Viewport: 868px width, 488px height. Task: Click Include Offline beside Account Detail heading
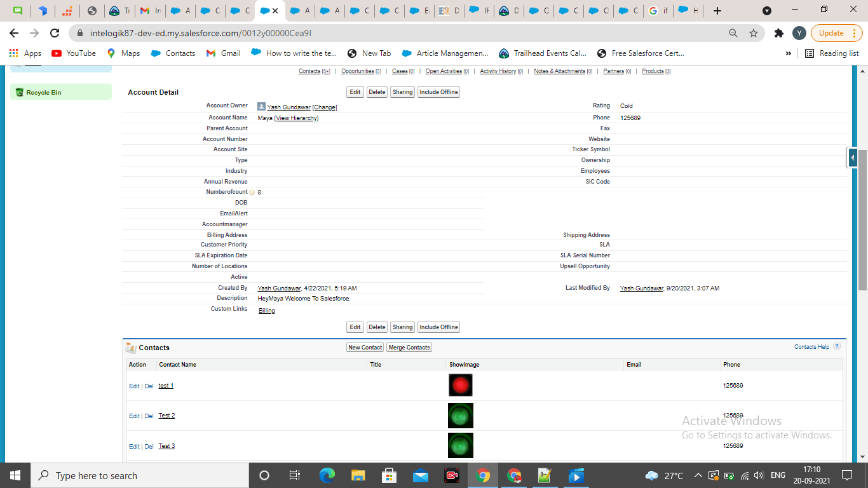point(438,92)
